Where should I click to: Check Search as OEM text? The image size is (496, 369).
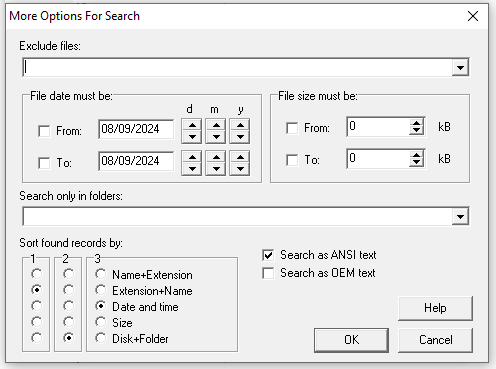(268, 273)
